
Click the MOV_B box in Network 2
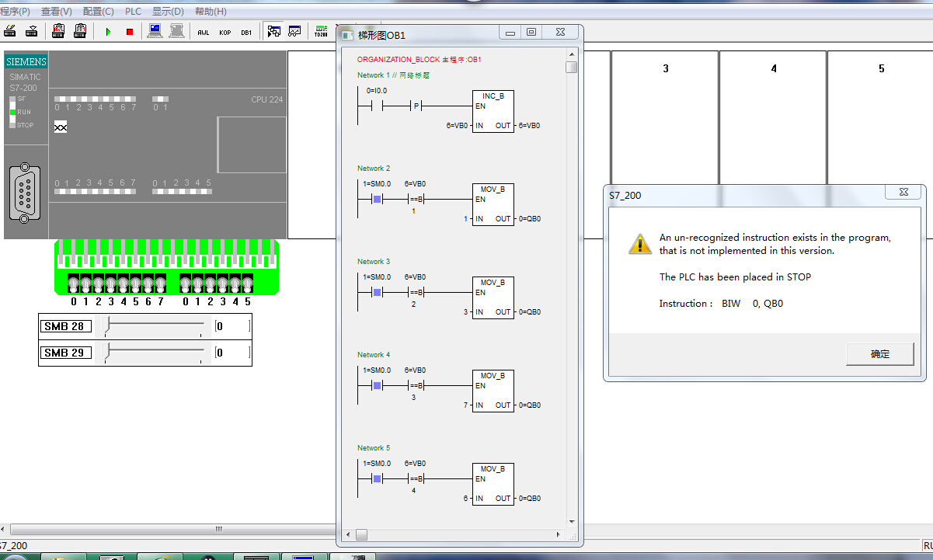(493, 204)
